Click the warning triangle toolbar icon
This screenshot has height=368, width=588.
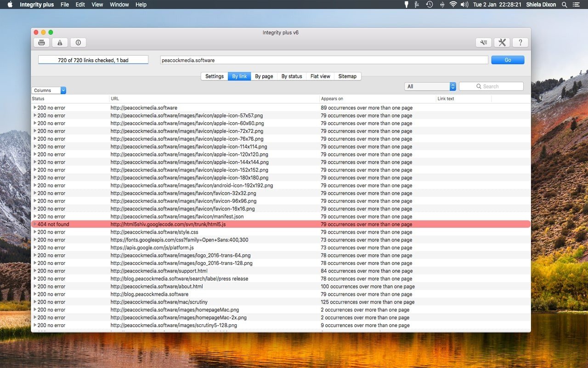click(x=60, y=43)
